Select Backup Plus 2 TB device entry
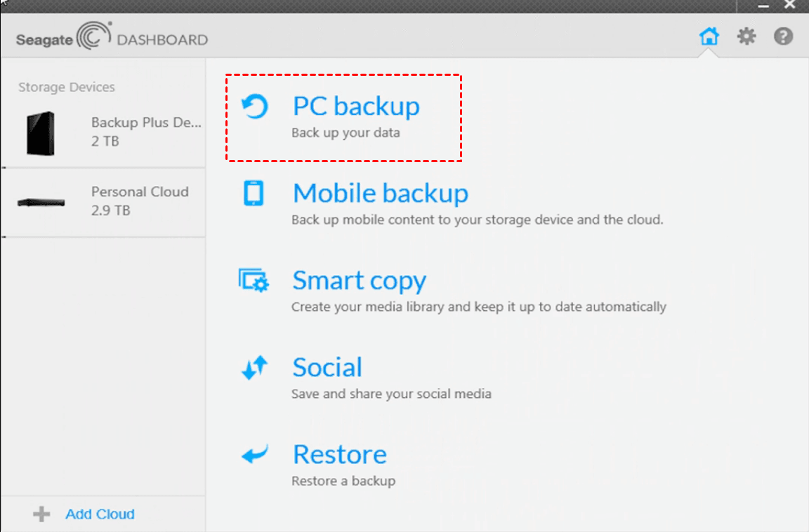809x532 pixels. [145, 131]
